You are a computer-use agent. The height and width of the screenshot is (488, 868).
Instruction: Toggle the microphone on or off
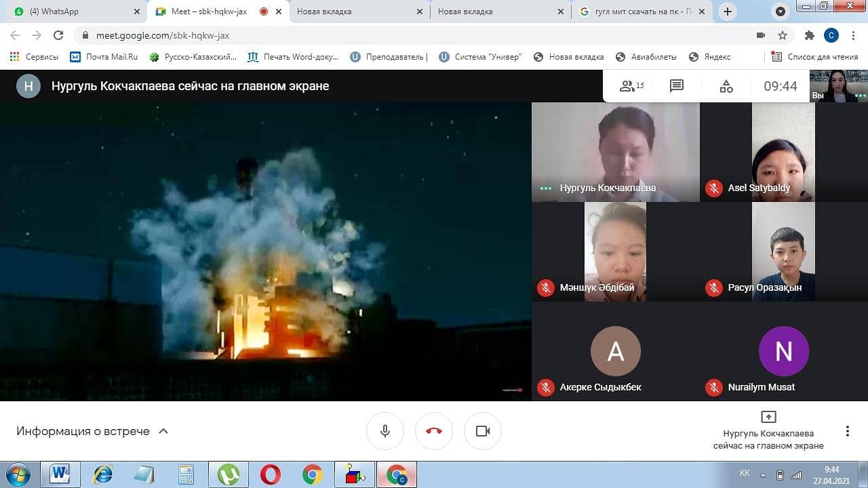coord(385,431)
